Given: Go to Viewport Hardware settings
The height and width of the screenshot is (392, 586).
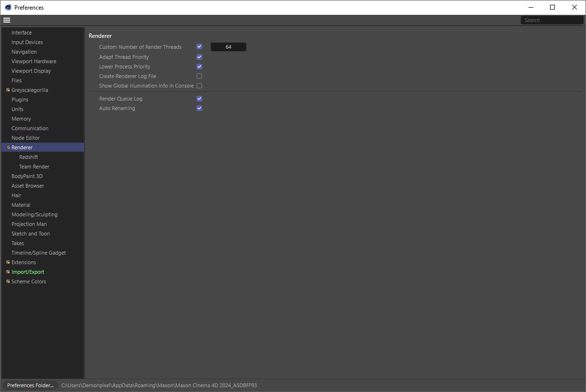Looking at the screenshot, I should [x=34, y=61].
